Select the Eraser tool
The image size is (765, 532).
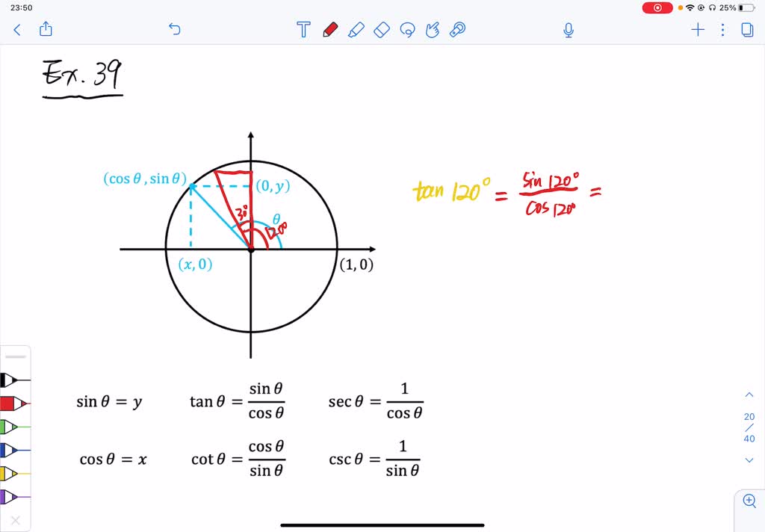(x=382, y=30)
